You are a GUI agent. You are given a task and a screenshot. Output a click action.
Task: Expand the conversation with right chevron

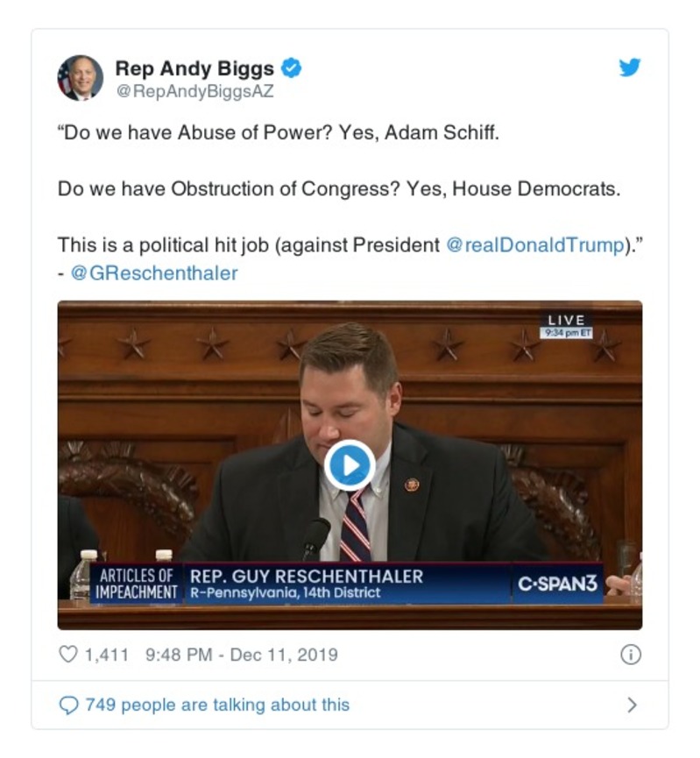632,705
